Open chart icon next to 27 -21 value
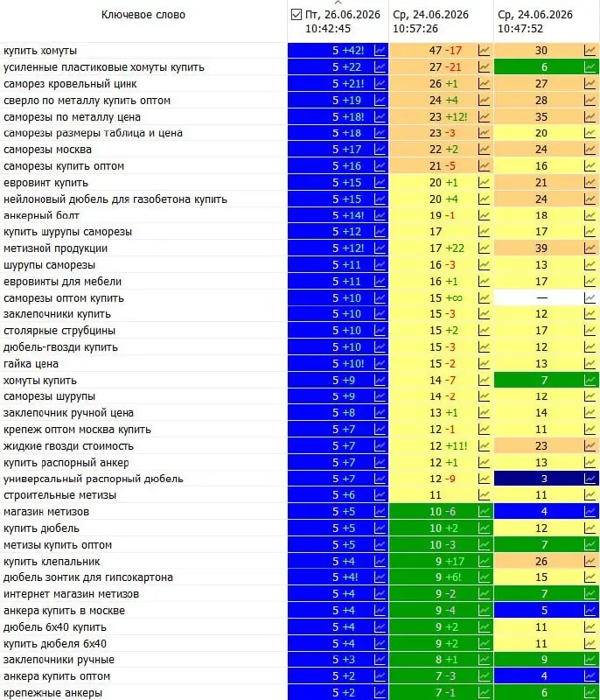 484,67
